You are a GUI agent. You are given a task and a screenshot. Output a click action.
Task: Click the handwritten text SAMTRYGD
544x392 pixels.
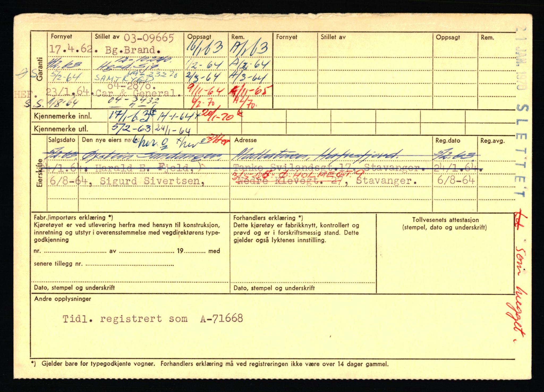click(124, 78)
